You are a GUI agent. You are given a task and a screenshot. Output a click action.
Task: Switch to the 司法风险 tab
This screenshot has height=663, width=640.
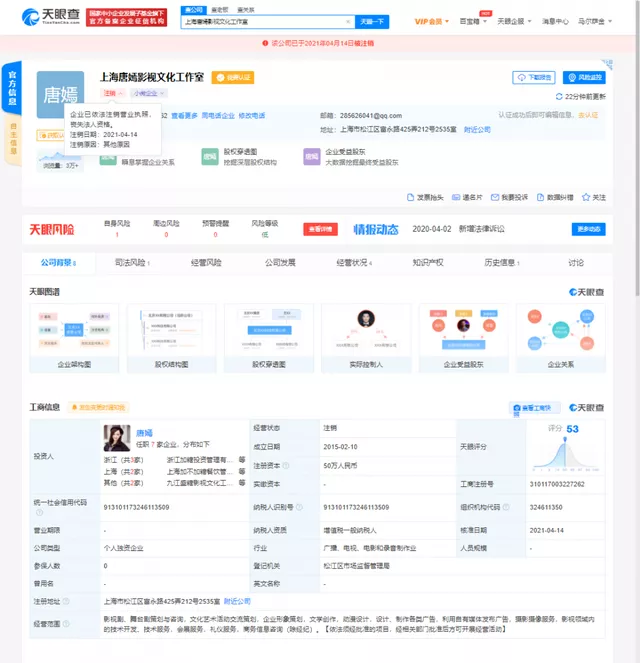click(x=131, y=263)
